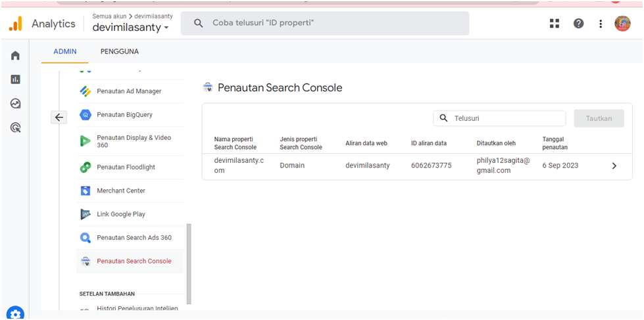Click the Aliran data web header

[x=366, y=143]
